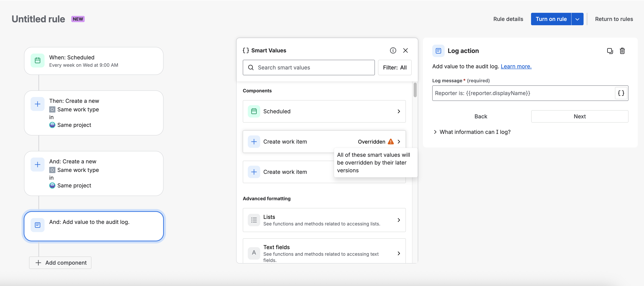644x286 pixels.
Task: Click the Smart Values info icon
Action: (x=393, y=51)
